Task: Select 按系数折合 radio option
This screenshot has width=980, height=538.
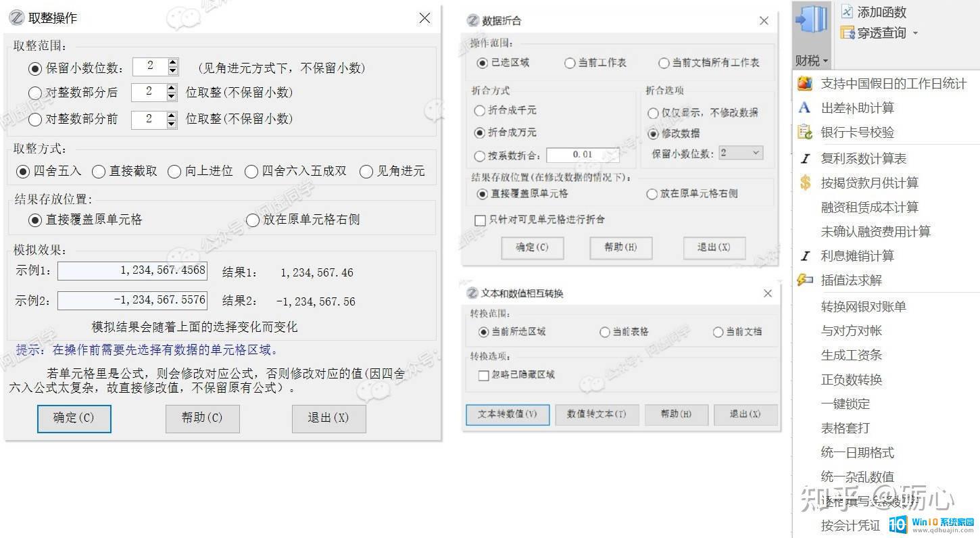Action: coord(480,155)
